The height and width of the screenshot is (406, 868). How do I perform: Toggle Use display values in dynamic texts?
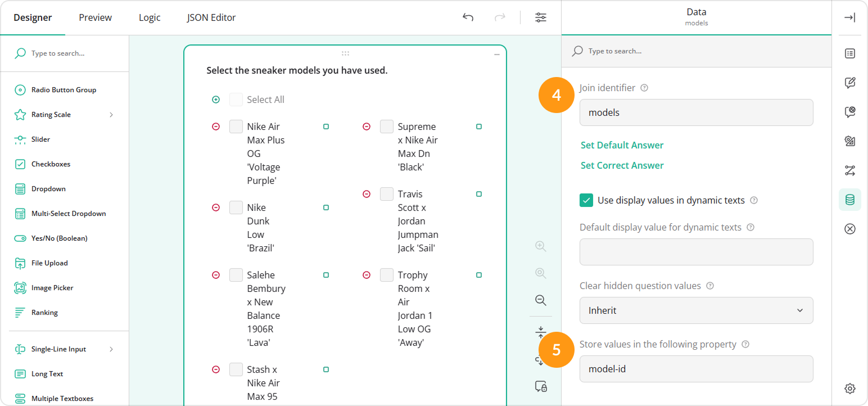(x=586, y=200)
